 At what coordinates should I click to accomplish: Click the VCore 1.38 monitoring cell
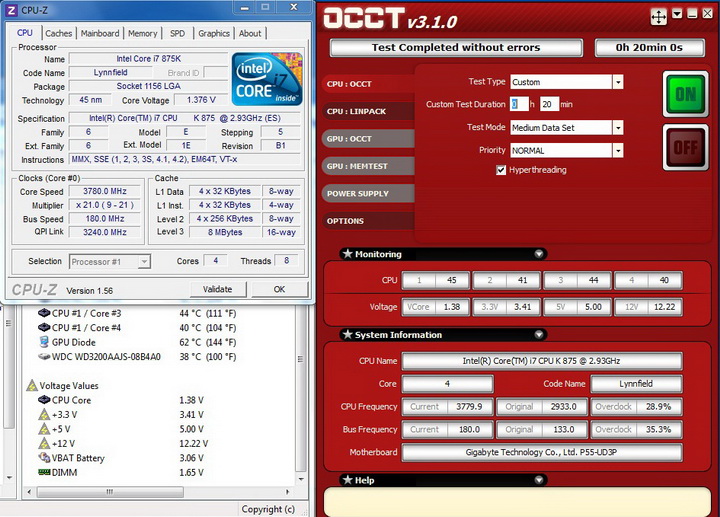tap(436, 307)
